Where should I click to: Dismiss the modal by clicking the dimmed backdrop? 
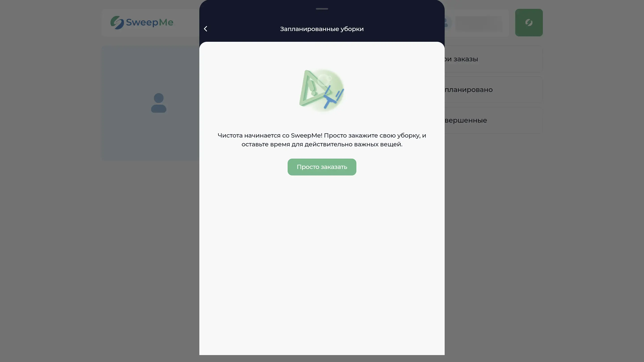pos(100,250)
